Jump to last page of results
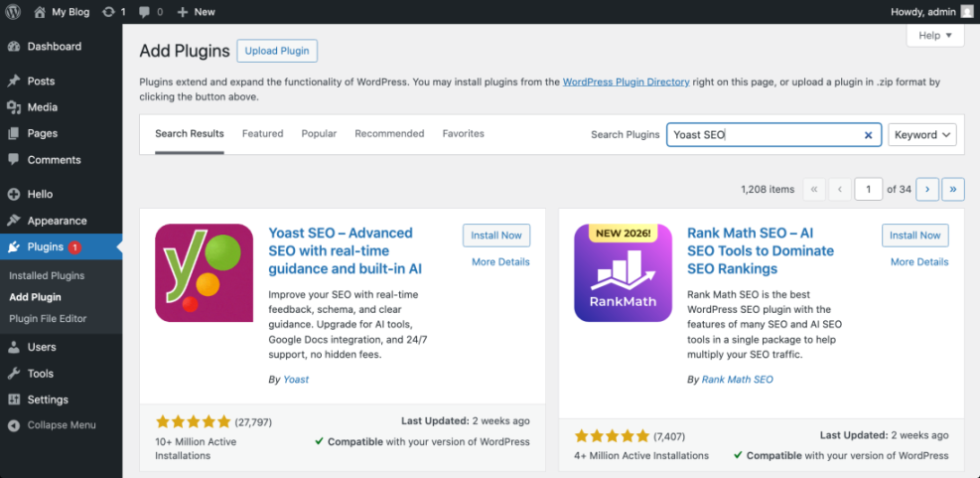This screenshot has height=478, width=980. (x=953, y=189)
